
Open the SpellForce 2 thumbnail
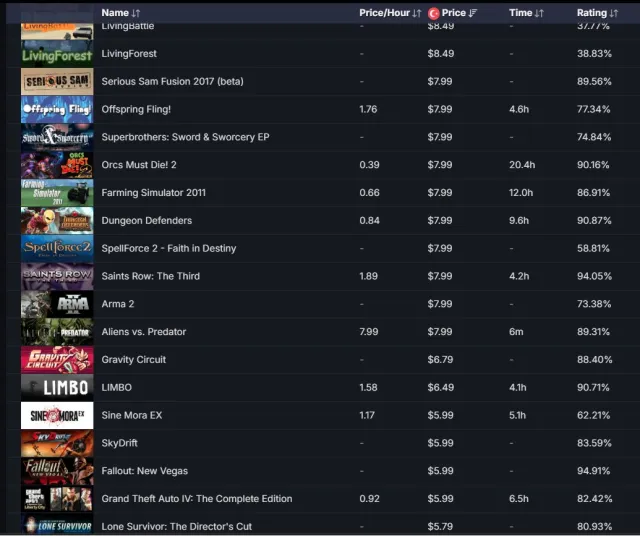tap(57, 248)
